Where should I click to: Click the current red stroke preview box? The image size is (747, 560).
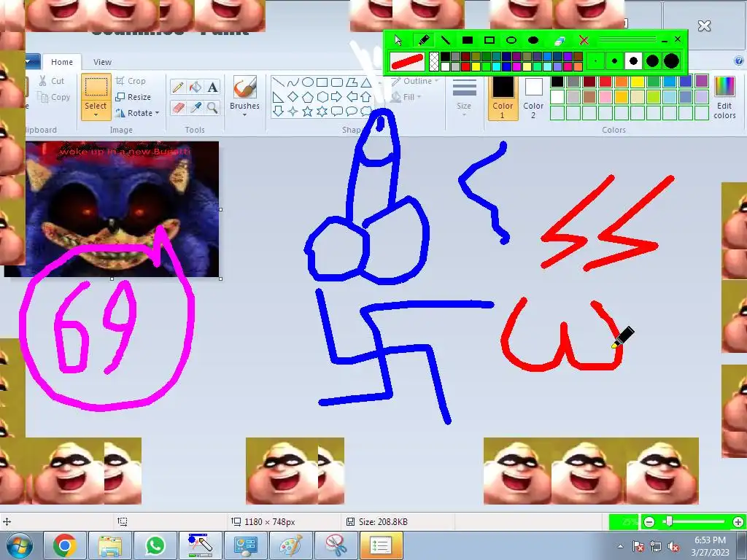(x=408, y=61)
